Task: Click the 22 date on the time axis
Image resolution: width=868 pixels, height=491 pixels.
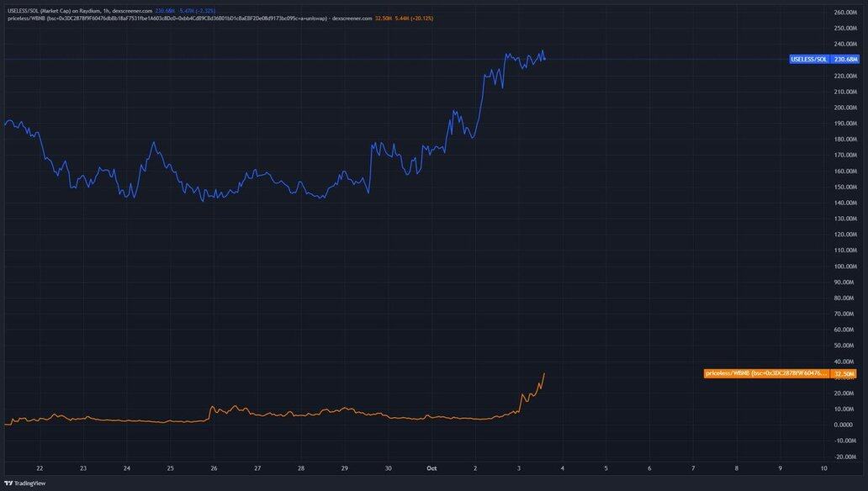Action: (x=40, y=467)
